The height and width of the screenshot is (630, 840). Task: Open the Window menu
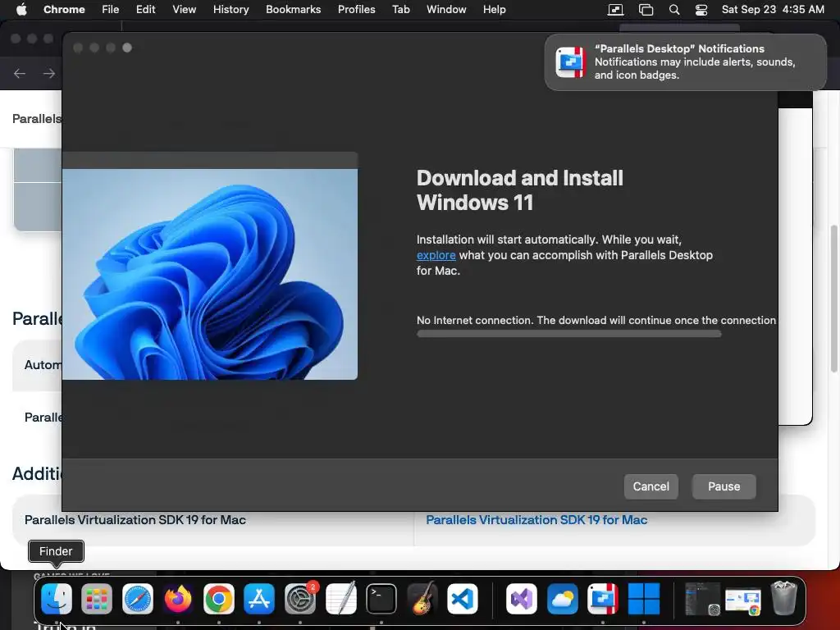[446, 9]
